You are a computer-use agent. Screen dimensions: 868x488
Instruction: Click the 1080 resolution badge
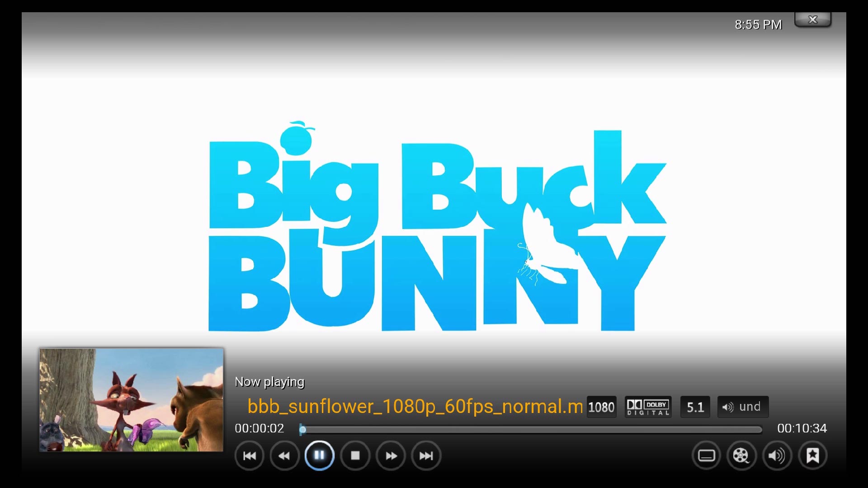pyautogui.click(x=601, y=407)
